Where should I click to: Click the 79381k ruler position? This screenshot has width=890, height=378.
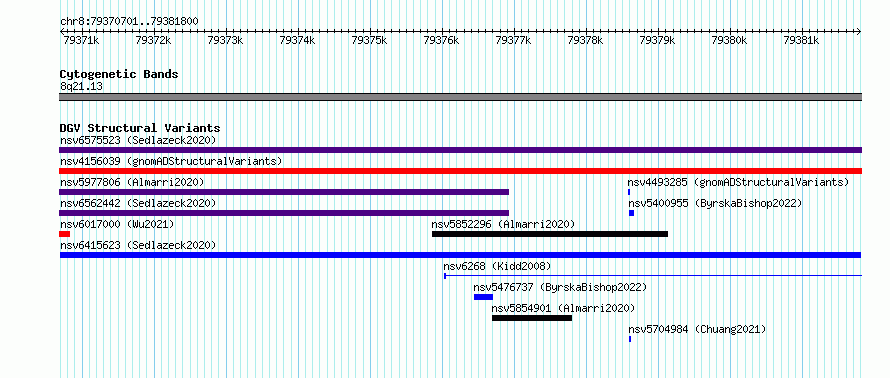801,40
